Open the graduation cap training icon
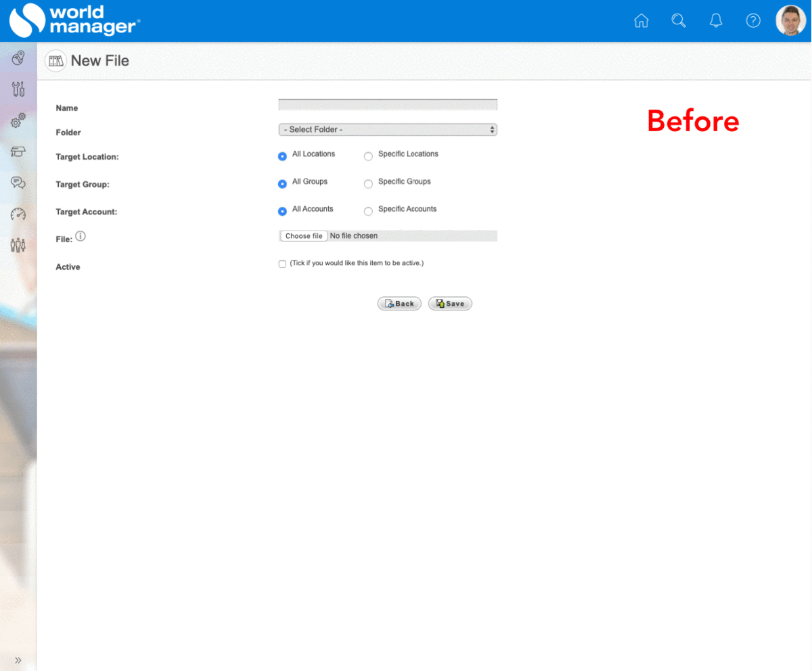812x671 pixels. pos(18,152)
